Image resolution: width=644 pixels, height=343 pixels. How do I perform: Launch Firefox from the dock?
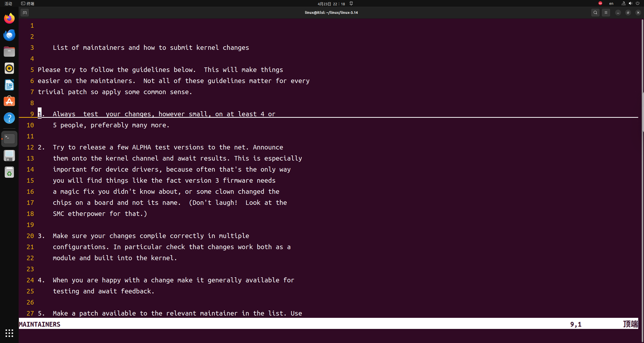coord(9,18)
